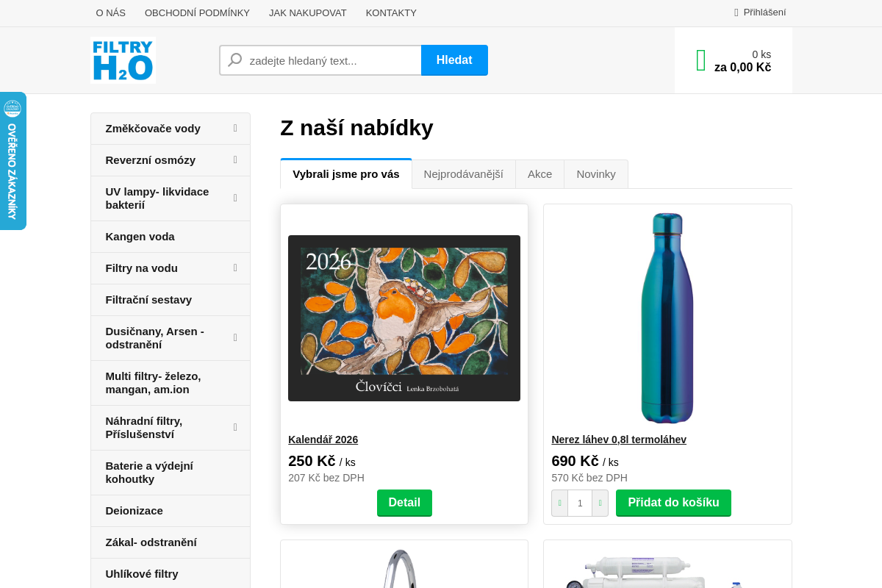Switch to the Nejprodávanější tab
Image resolution: width=882 pixels, height=588 pixels.
pos(463,174)
